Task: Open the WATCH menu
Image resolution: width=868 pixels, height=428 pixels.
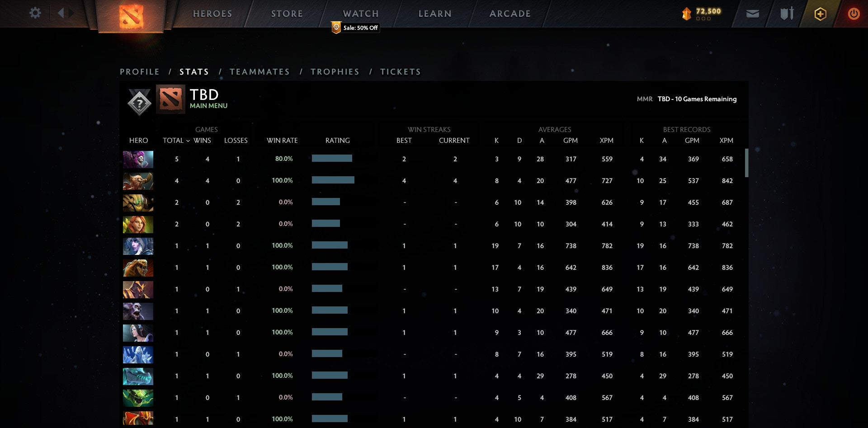Action: click(360, 14)
